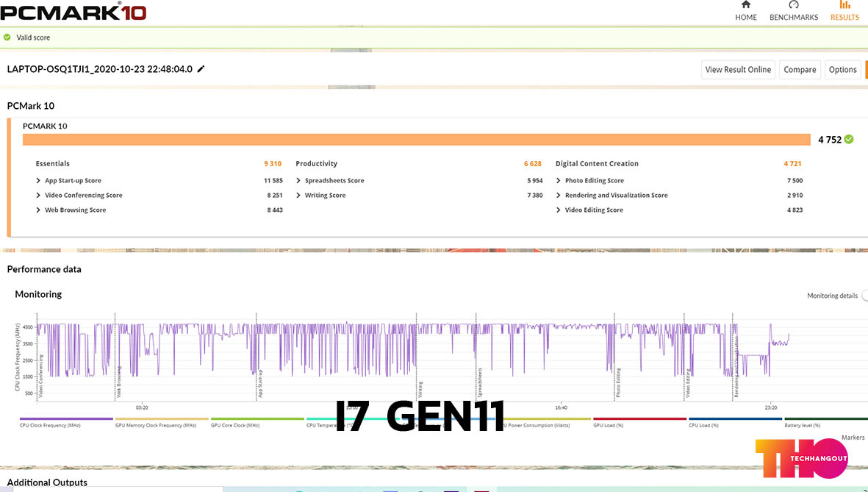The image size is (868, 492).
Task: Click the PCMark 10 logo
Action: [73, 12]
